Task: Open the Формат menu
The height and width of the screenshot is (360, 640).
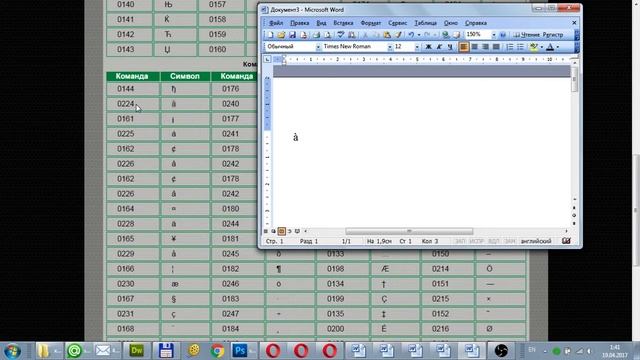Action: tap(371, 23)
